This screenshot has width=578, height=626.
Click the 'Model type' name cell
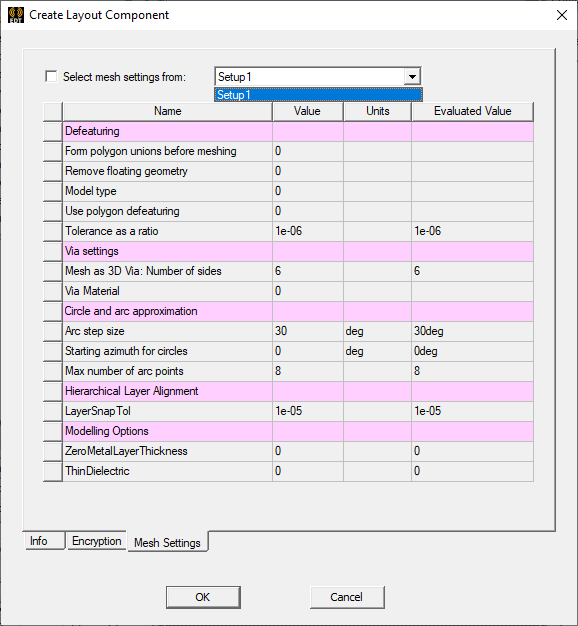tap(168, 191)
